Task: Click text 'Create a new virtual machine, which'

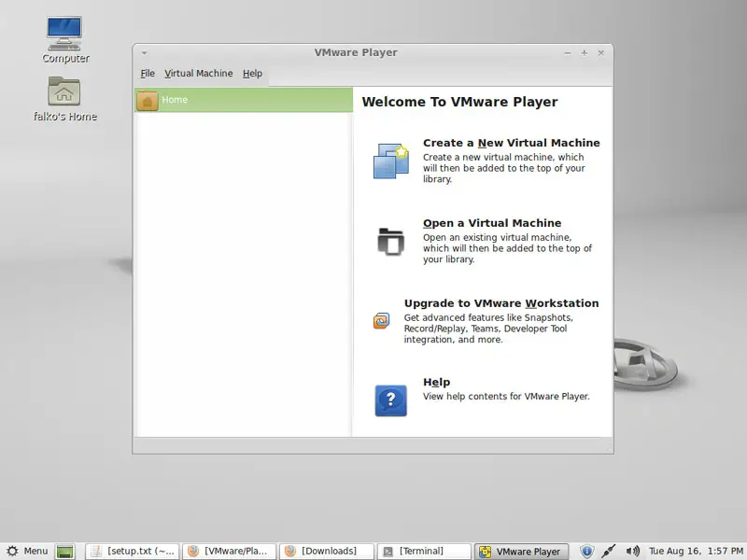Action: tap(503, 157)
